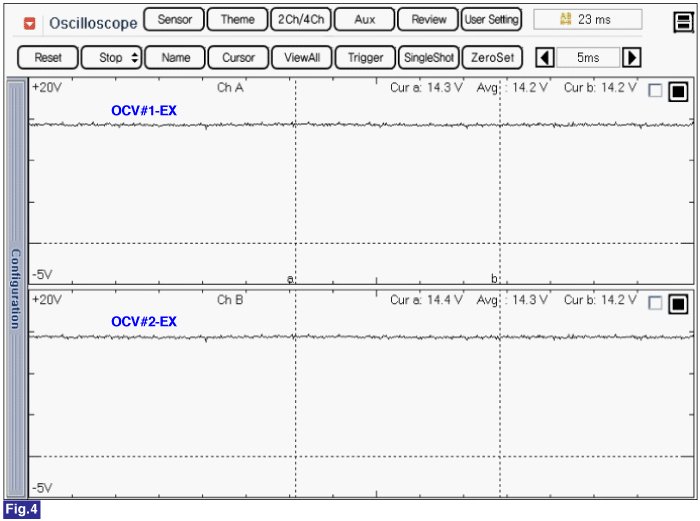Tick the empty checkbox on Ch B

(655, 304)
